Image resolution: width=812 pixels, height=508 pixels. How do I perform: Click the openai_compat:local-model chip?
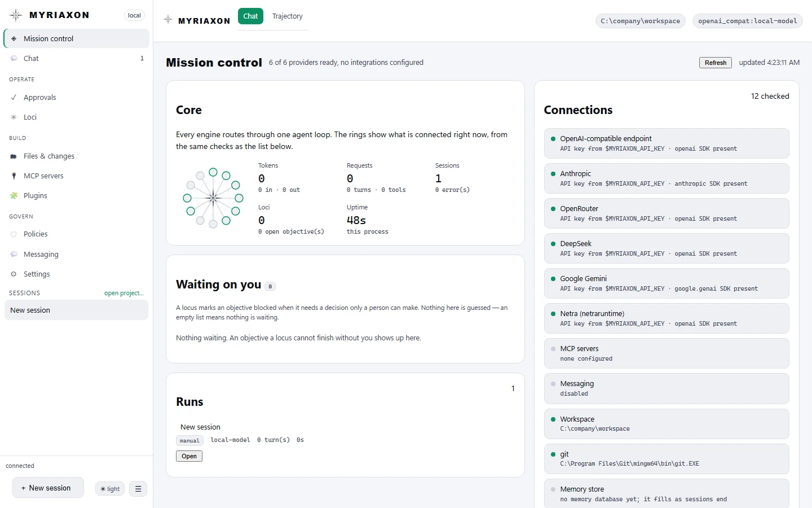pos(748,21)
